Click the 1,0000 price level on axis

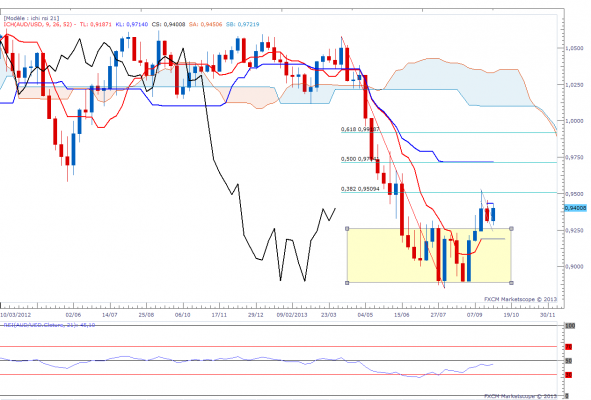[574, 121]
